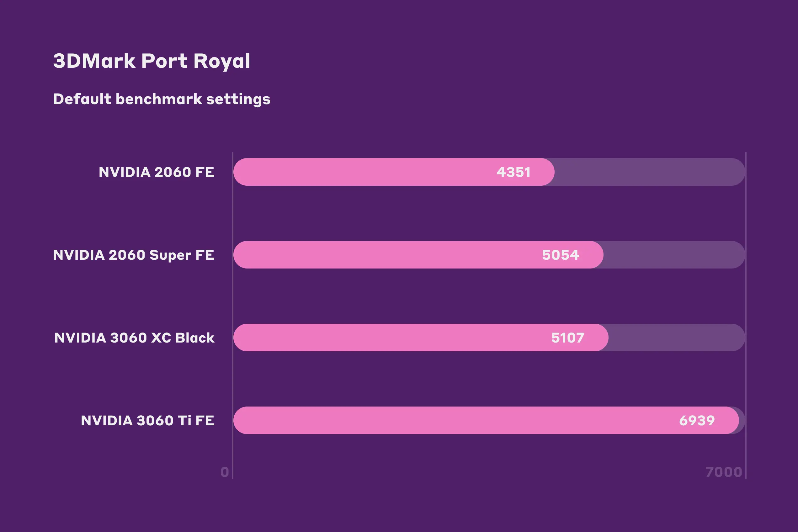798x532 pixels.
Task: Click the unfilled track of the 2060 Super FE bar
Action: [x=673, y=255]
